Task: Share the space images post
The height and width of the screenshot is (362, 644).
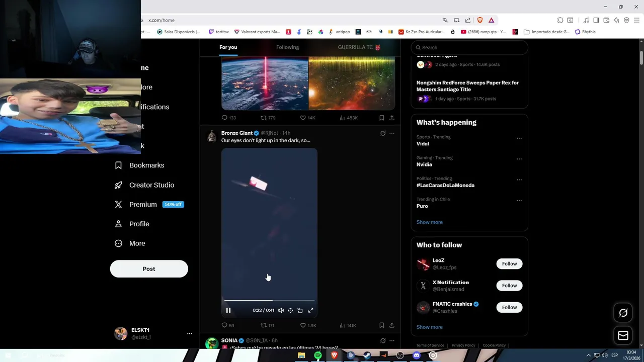Action: click(391, 118)
